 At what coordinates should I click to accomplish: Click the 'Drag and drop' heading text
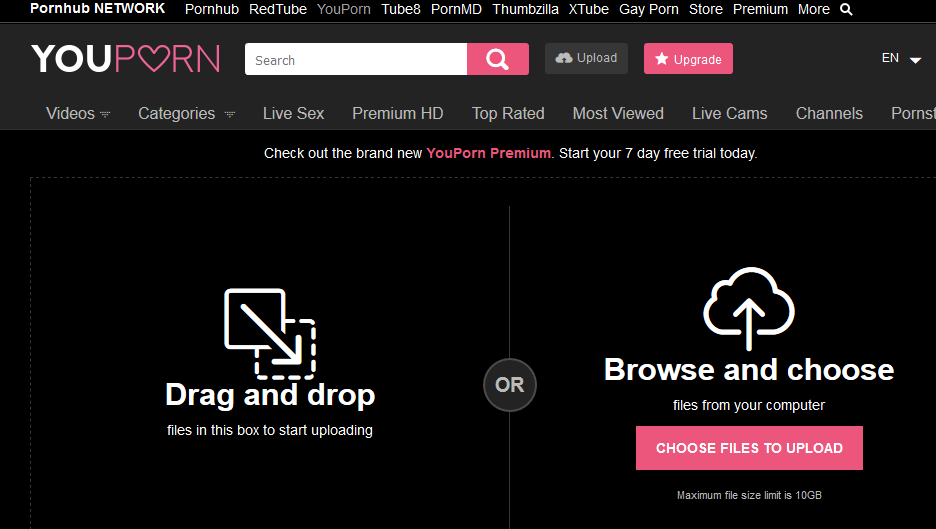pos(270,395)
